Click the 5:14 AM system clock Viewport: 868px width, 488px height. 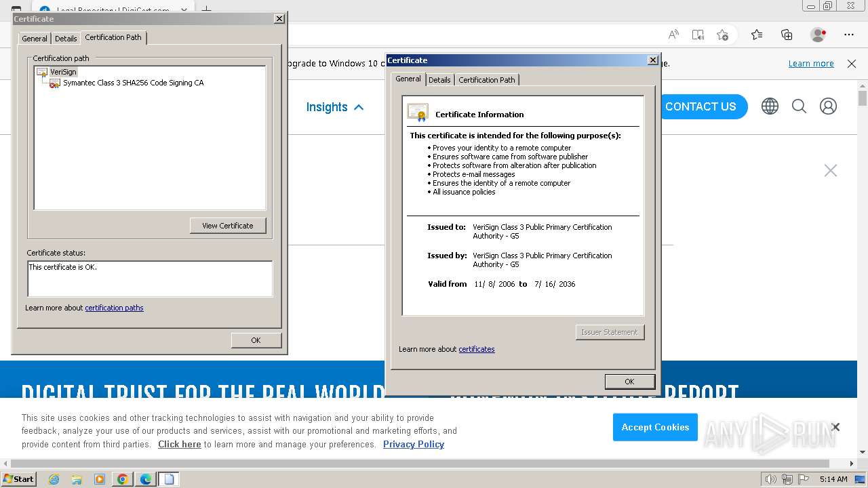833,479
